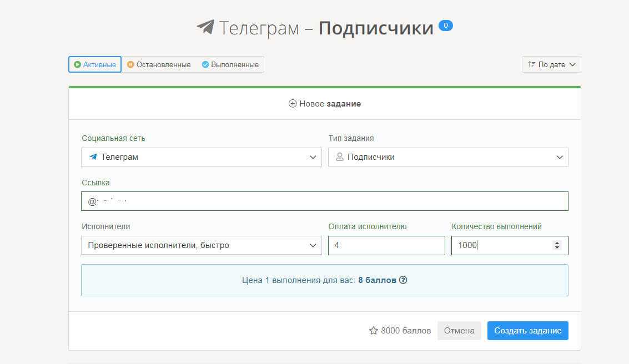Click the person icon inside the Тип задания field
This screenshot has height=364, width=629.
[340, 156]
